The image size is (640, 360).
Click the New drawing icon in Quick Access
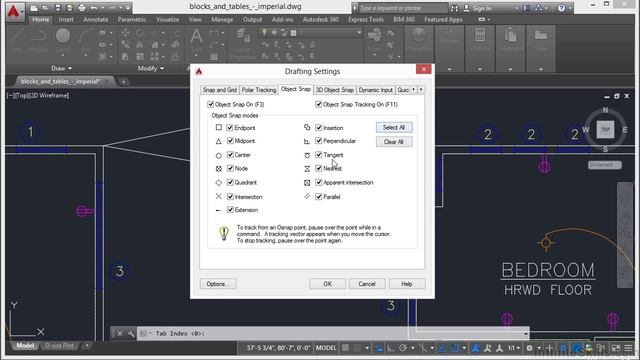click(x=33, y=8)
